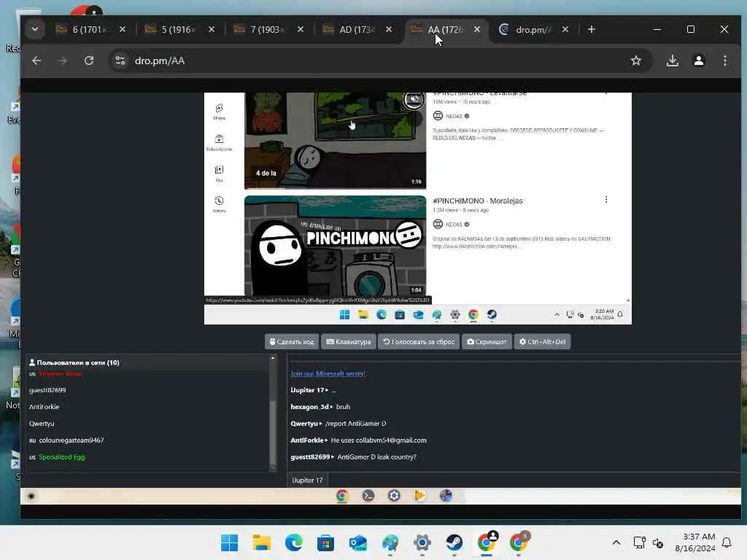The image size is (747, 560).
Task: Open YouTube Subscriptions sidebar icon
Action: [219, 142]
